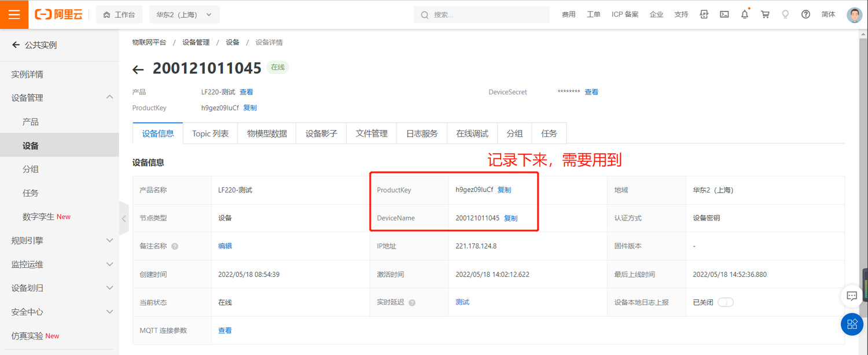
Task: Edit the 备注名称 via 编辑 link
Action: point(225,246)
